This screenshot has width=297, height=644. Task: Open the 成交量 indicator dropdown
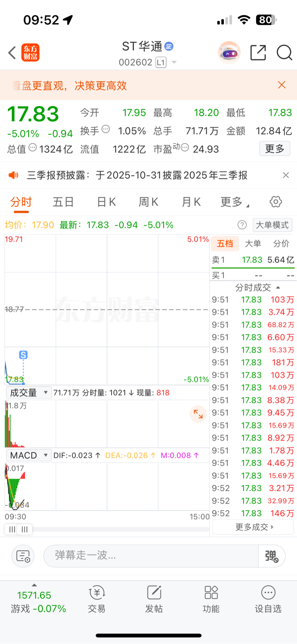pyautogui.click(x=29, y=393)
